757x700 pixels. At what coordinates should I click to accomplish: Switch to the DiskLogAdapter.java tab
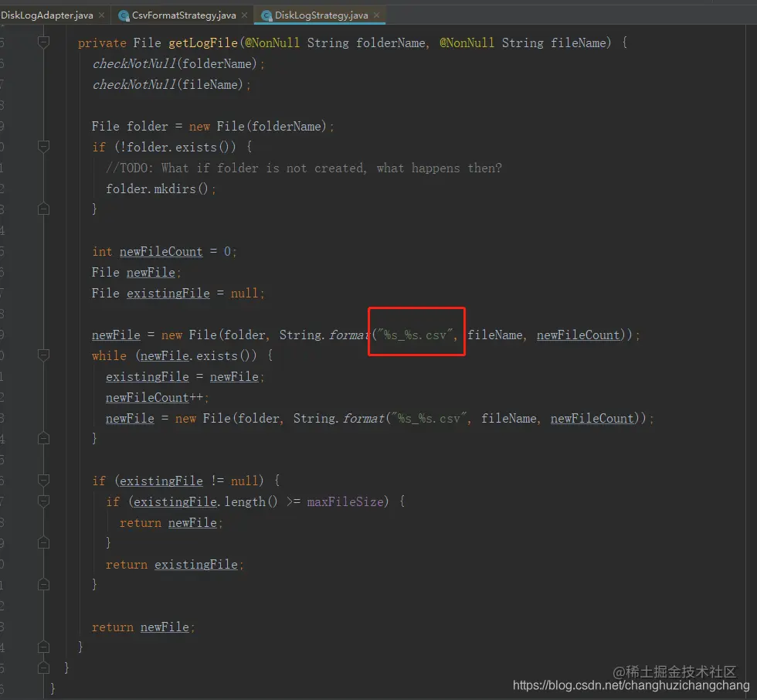(47, 15)
